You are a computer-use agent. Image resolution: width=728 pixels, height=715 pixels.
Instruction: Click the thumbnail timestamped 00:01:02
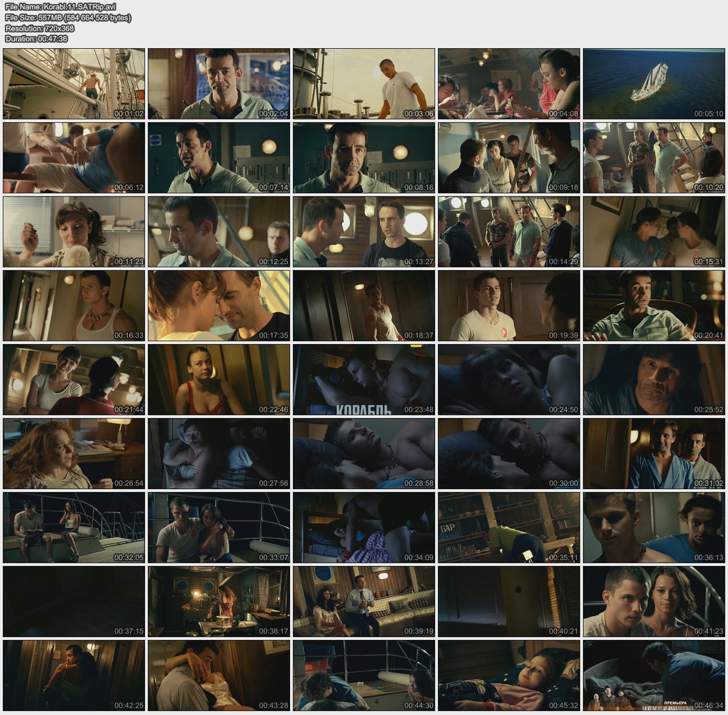click(74, 83)
